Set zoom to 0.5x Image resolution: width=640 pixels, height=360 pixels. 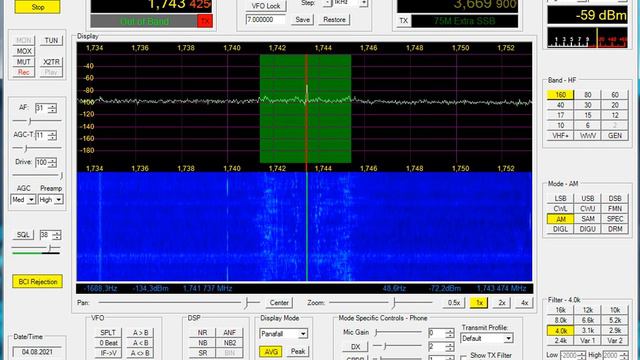(454, 303)
